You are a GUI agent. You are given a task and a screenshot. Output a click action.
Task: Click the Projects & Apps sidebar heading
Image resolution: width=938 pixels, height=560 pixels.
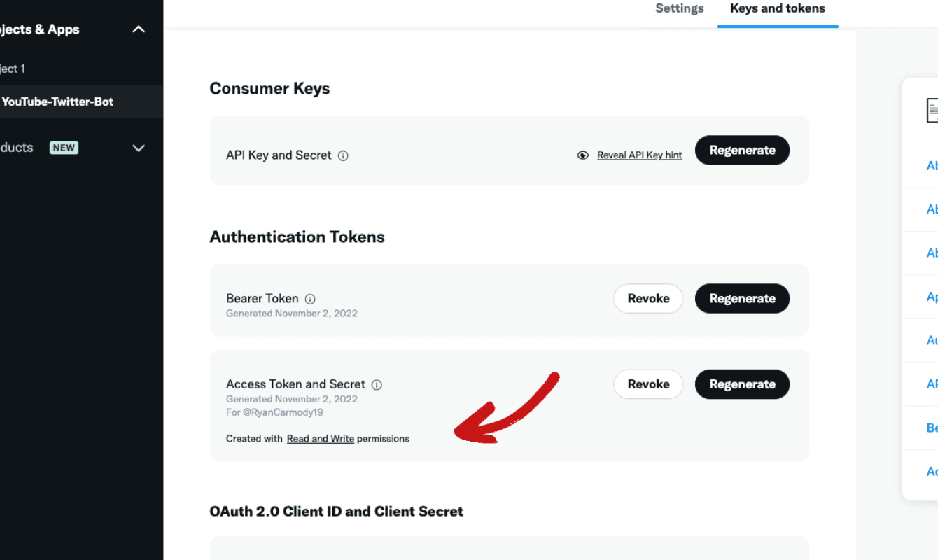(x=40, y=29)
